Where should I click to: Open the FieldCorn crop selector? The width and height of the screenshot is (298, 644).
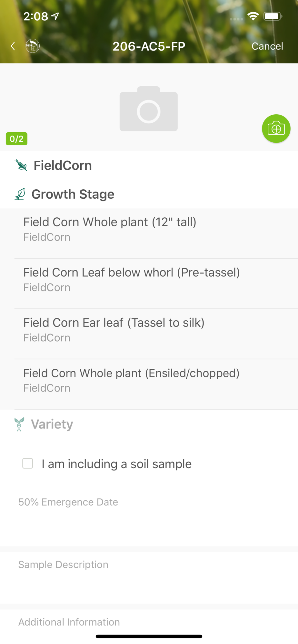pyautogui.click(x=63, y=166)
